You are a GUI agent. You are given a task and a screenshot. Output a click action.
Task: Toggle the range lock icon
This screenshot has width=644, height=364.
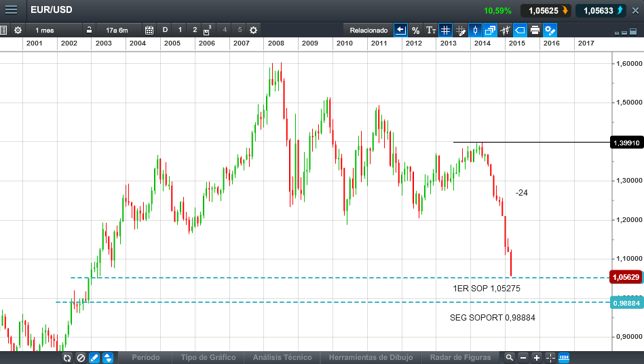[x=89, y=30]
